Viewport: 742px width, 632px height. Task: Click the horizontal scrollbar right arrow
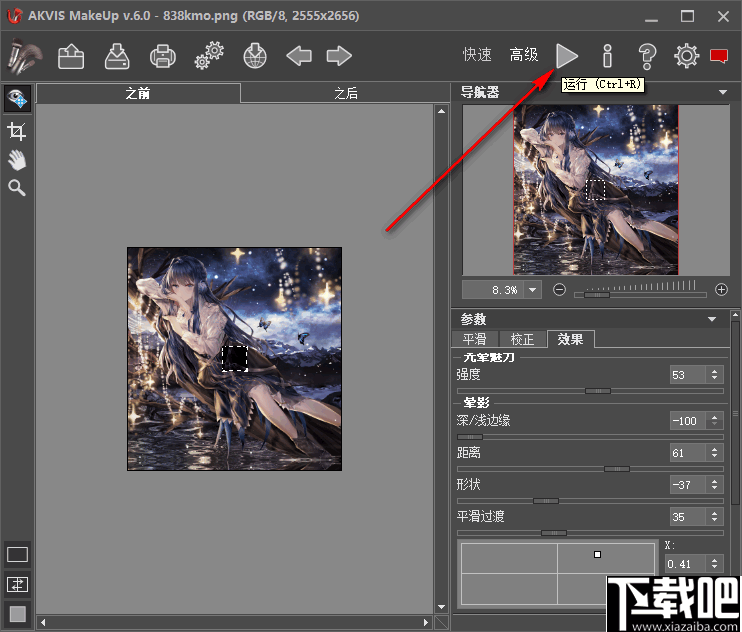[x=426, y=622]
